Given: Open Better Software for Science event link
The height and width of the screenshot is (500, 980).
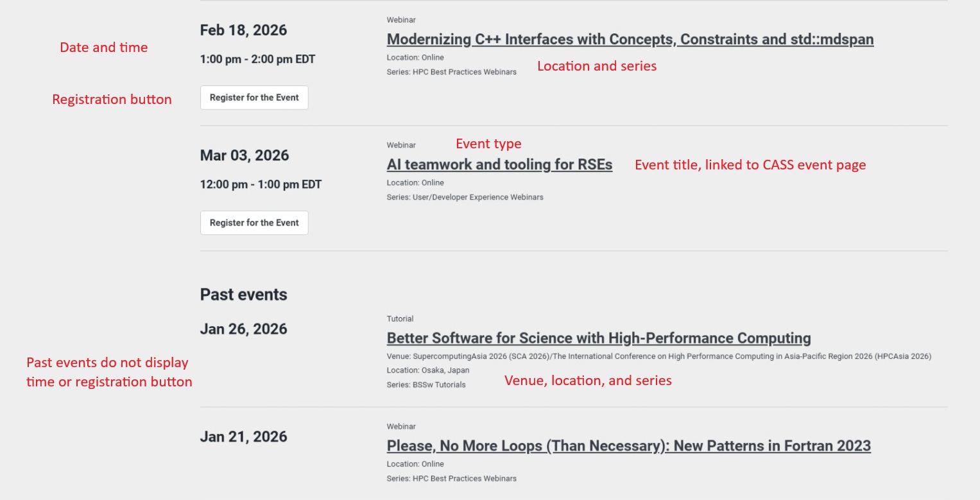Looking at the screenshot, I should (598, 338).
